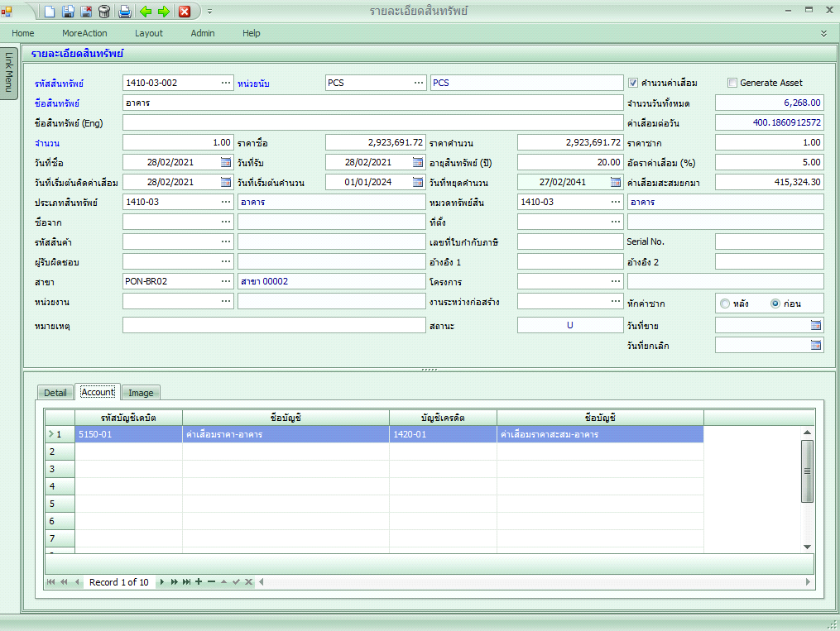
Task: Click the ชื่อสินทรัพย์ (Eng) input field
Action: pyautogui.click(x=372, y=122)
